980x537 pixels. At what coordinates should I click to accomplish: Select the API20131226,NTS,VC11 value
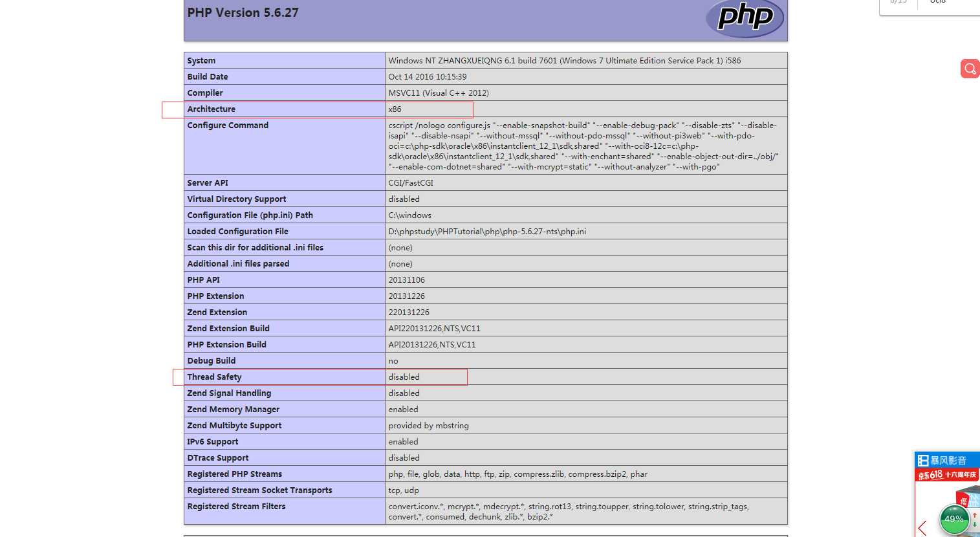pyautogui.click(x=432, y=345)
